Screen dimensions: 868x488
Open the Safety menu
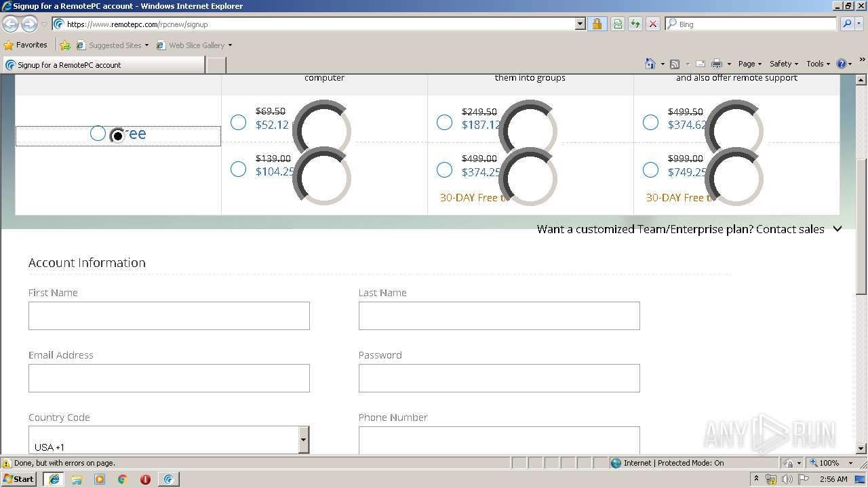tap(784, 64)
